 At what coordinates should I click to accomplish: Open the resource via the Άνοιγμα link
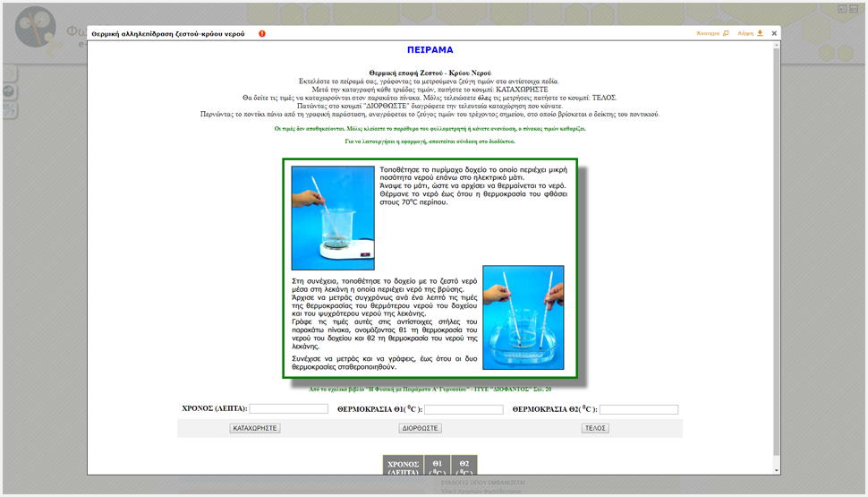[708, 33]
